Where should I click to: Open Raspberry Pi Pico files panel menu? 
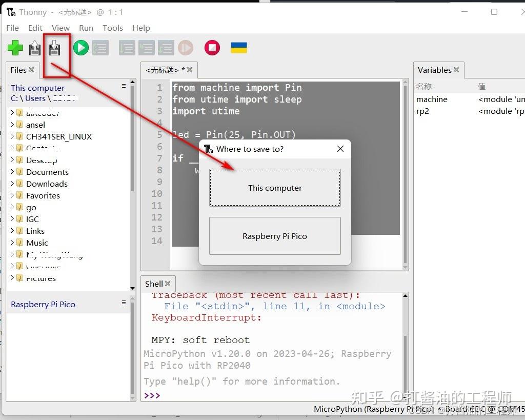coord(124,303)
